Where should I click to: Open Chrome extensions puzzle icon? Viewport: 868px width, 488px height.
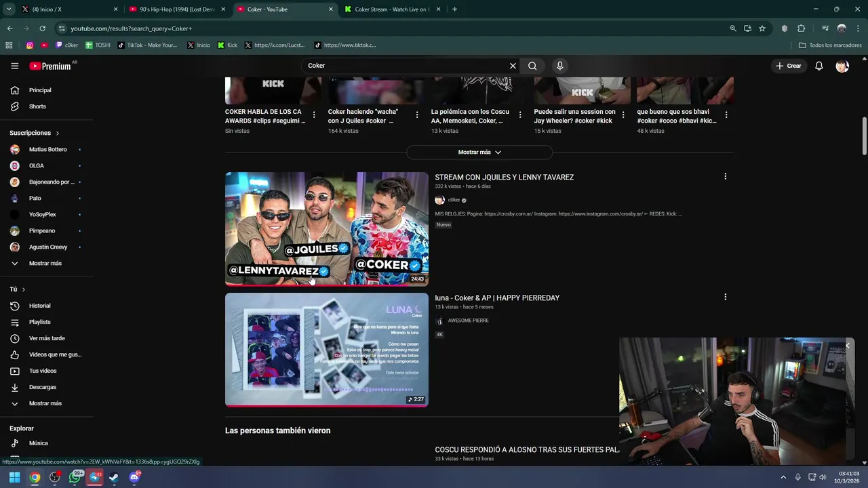(801, 28)
